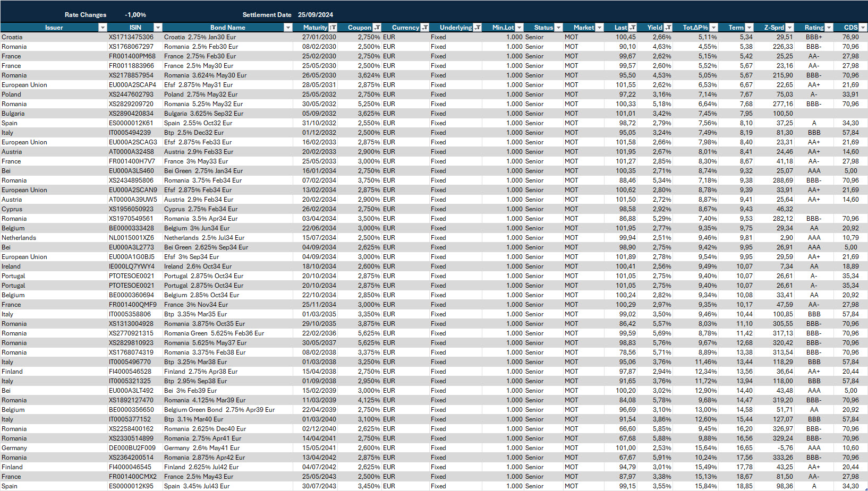Open the Yield column filter icon
868x491 pixels.
tap(668, 28)
